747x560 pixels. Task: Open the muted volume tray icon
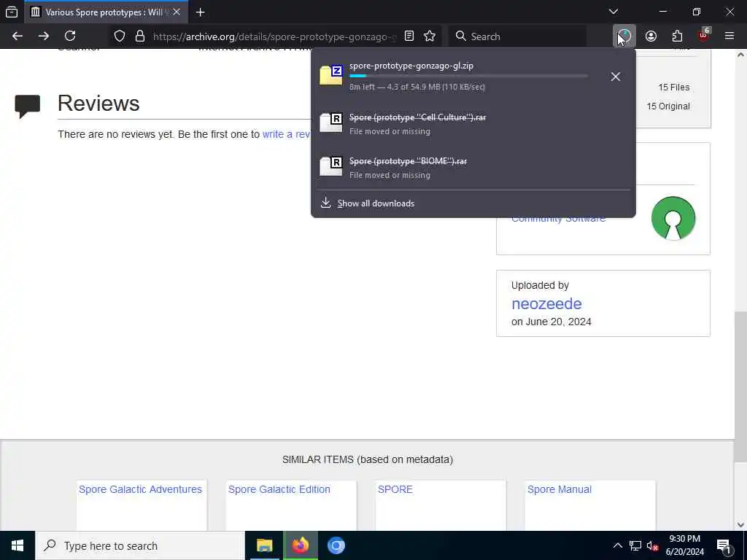click(653, 545)
